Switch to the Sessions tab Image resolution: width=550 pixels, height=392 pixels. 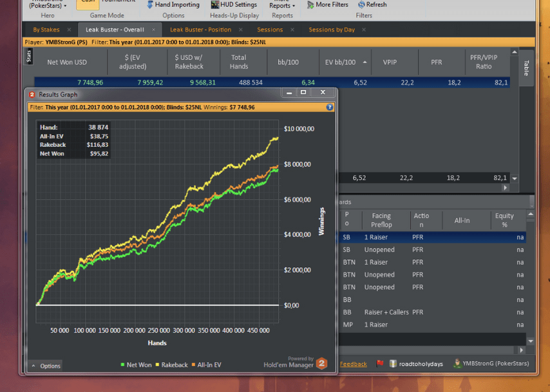click(x=270, y=30)
